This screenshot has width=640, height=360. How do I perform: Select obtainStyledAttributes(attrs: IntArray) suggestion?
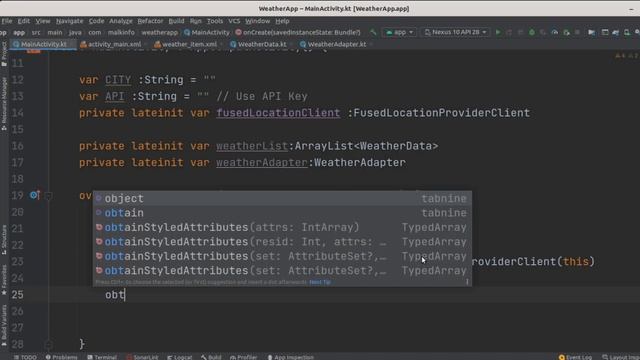[x=282, y=227]
